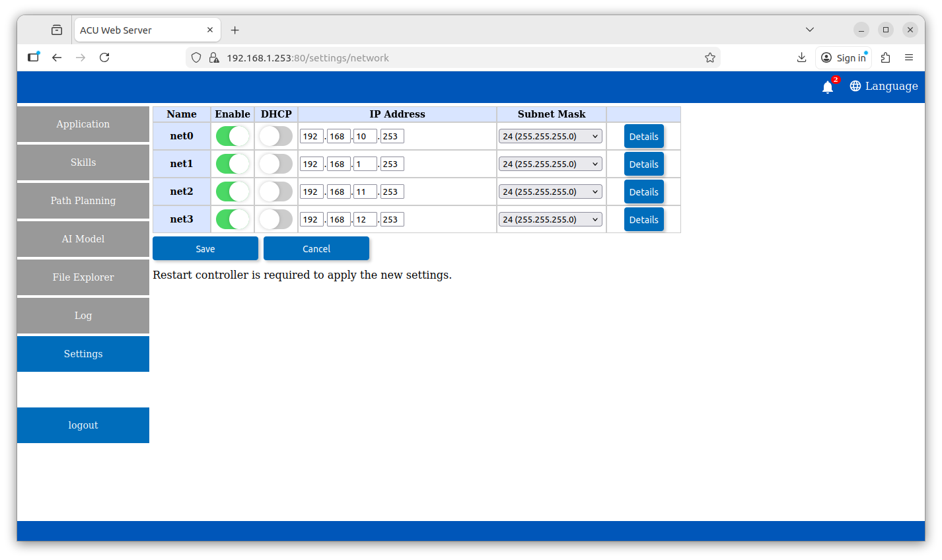Open Details for net3
Screen dimensions: 942x560
coord(644,219)
